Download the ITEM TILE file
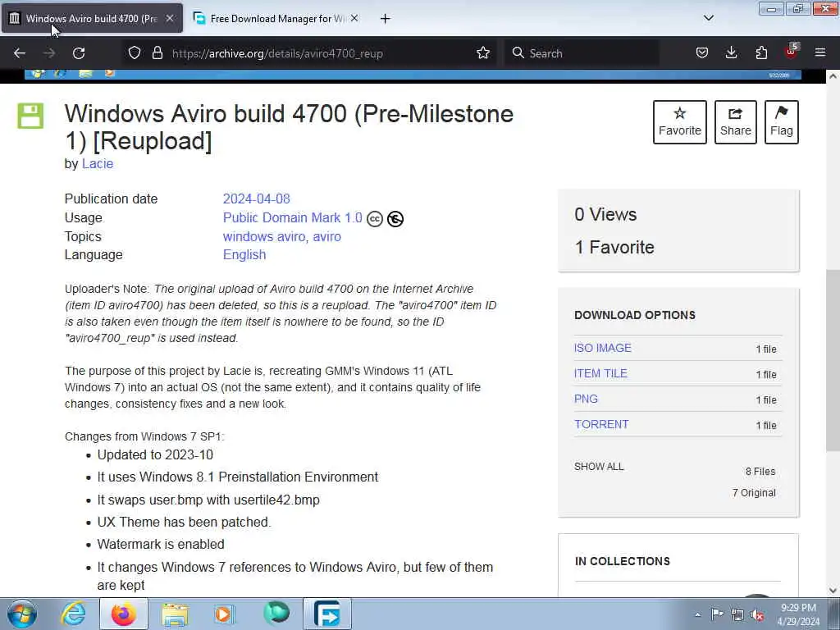 (600, 373)
